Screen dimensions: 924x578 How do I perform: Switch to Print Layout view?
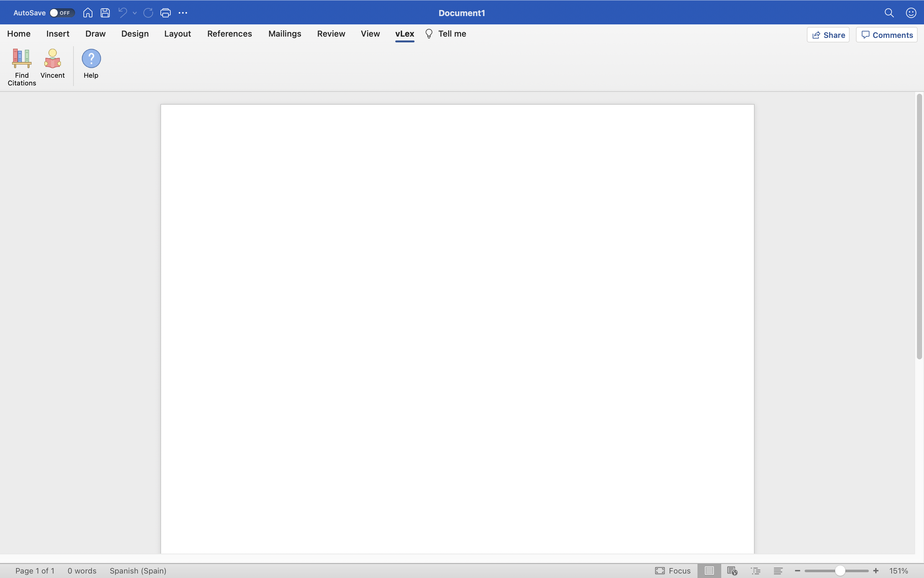point(709,571)
